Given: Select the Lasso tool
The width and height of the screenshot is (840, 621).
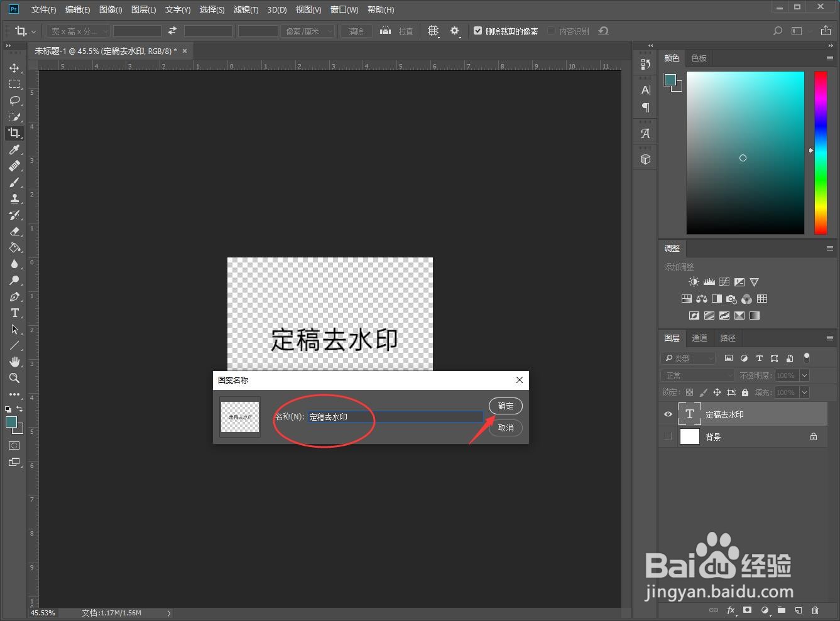Looking at the screenshot, I should [14, 100].
